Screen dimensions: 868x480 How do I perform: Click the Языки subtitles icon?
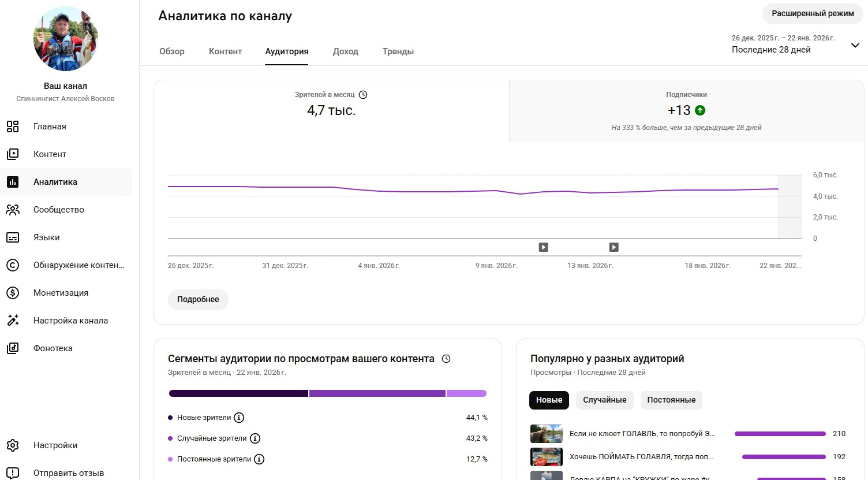[13, 237]
